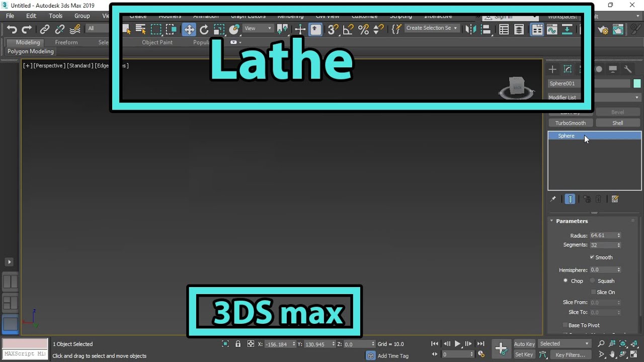Open the Group menu
Screen dimensions: 644x362
(82, 16)
